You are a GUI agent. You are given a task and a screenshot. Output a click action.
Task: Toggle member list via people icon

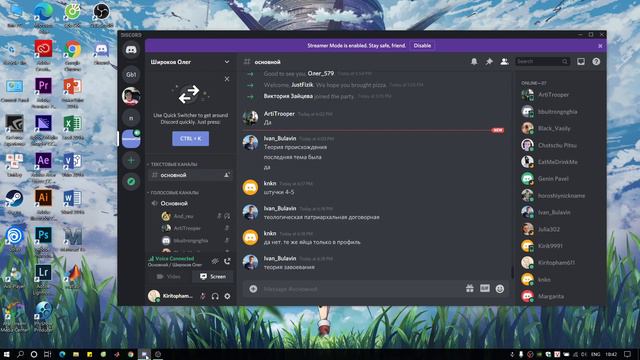click(504, 62)
